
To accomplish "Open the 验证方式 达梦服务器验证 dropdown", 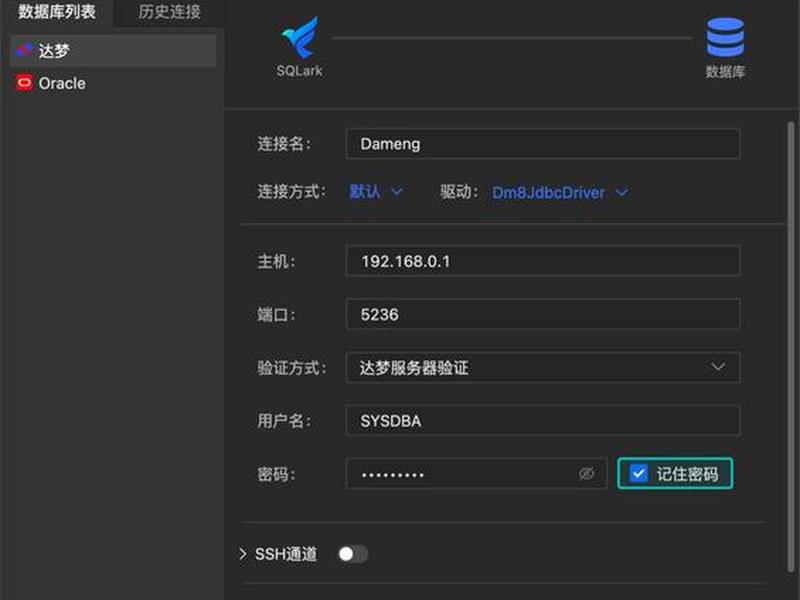I will tap(543, 367).
